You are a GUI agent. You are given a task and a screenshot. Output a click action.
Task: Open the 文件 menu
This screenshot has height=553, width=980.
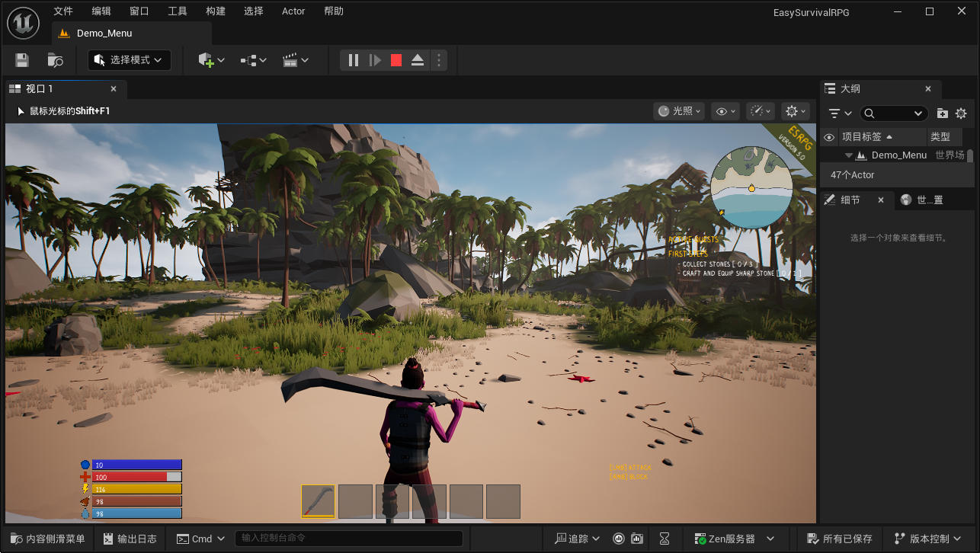(63, 11)
